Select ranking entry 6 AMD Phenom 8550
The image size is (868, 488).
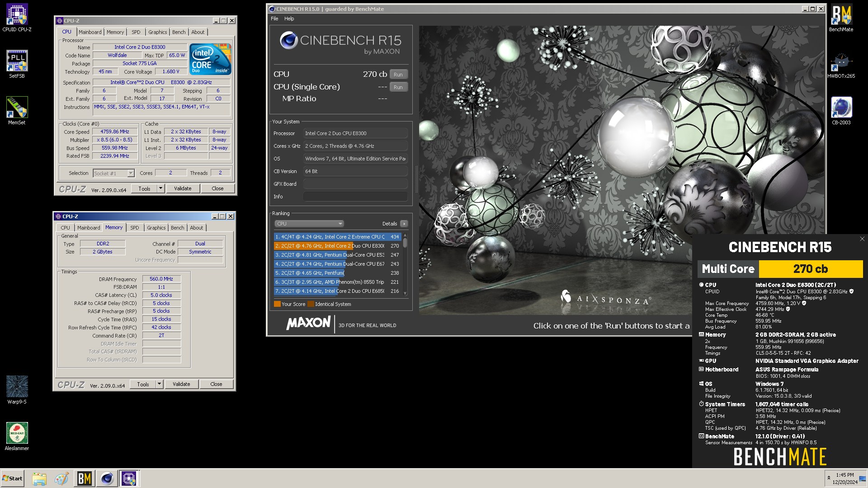coord(337,282)
